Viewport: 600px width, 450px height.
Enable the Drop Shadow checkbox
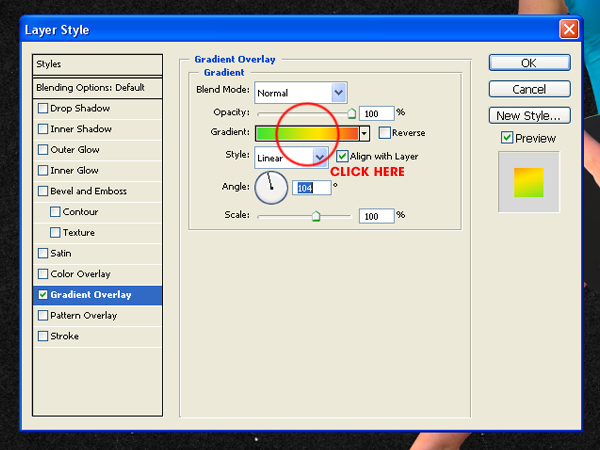(43, 108)
